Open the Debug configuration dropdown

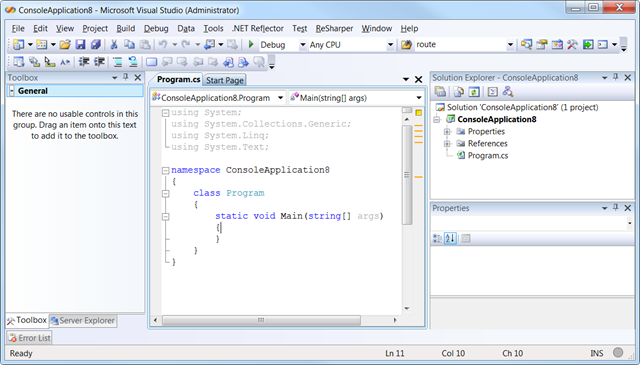pyautogui.click(x=302, y=45)
